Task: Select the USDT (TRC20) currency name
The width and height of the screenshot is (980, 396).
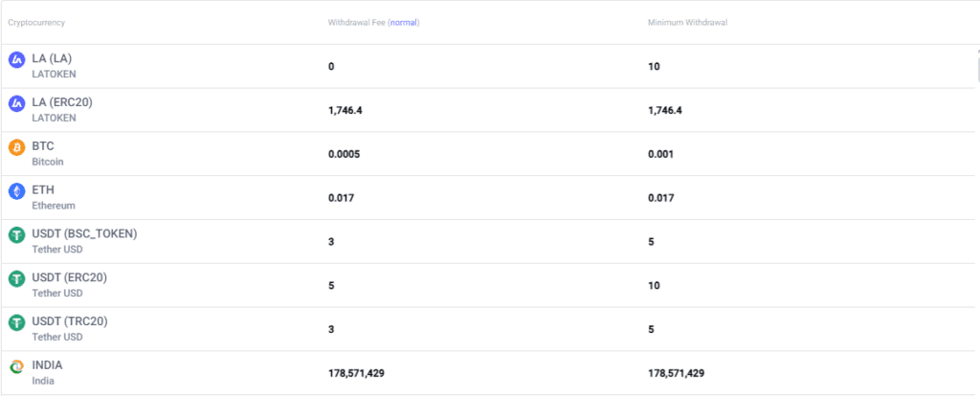Action: (x=70, y=321)
